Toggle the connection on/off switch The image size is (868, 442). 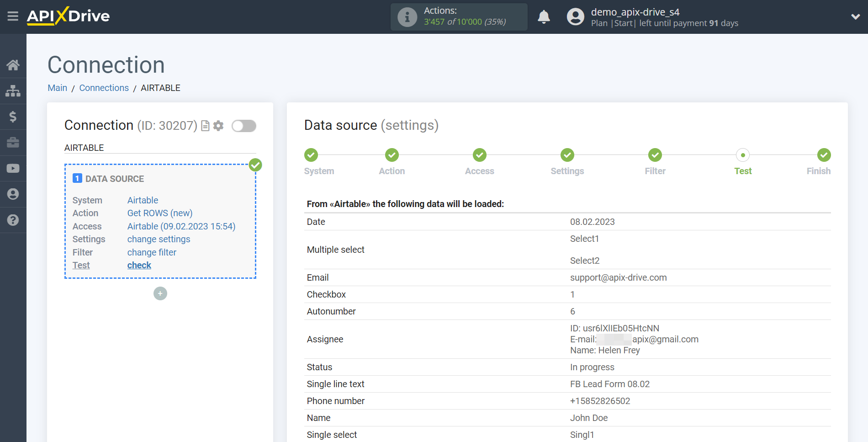244,126
